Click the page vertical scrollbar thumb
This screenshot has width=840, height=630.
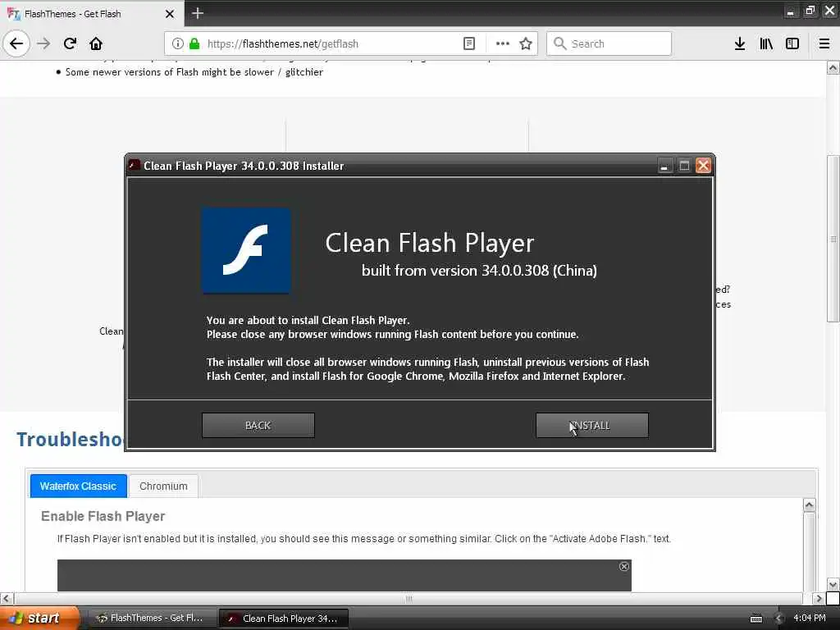coord(833,239)
